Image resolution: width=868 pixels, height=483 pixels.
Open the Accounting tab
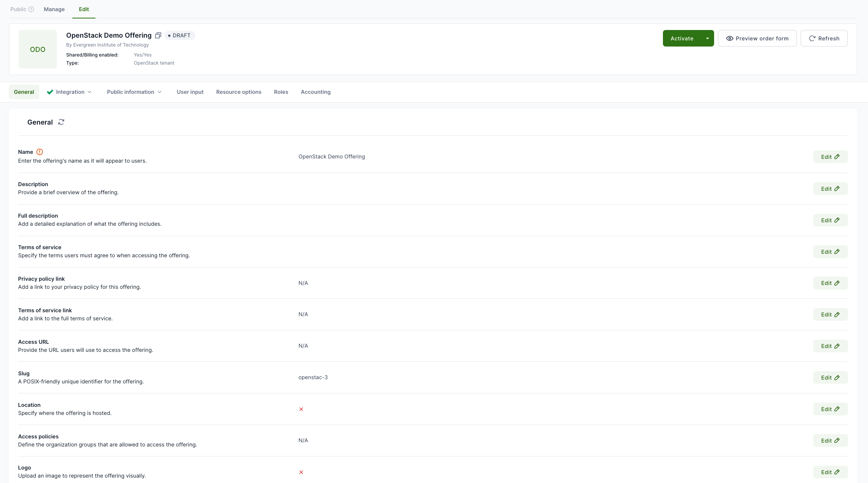[315, 92]
